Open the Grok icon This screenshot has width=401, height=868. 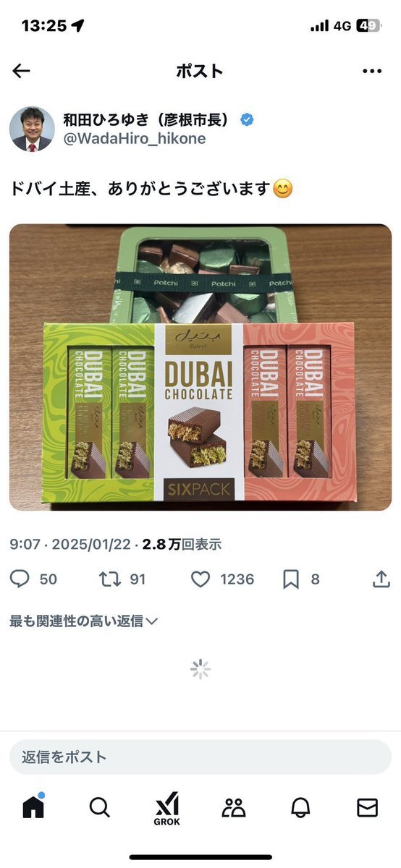(x=166, y=809)
